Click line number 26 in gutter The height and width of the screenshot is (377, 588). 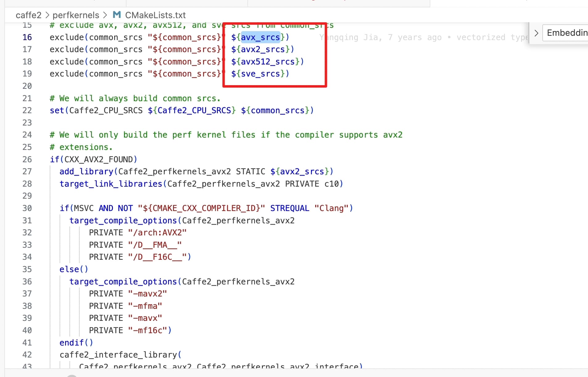click(27, 159)
